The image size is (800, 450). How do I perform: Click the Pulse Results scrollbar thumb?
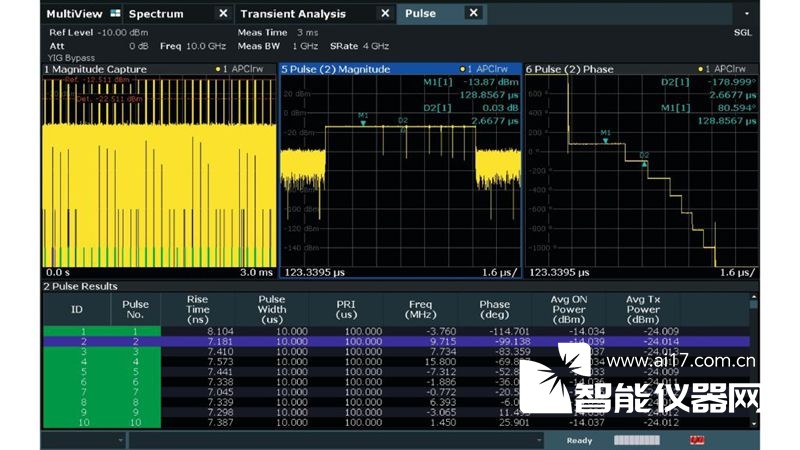coord(754,305)
